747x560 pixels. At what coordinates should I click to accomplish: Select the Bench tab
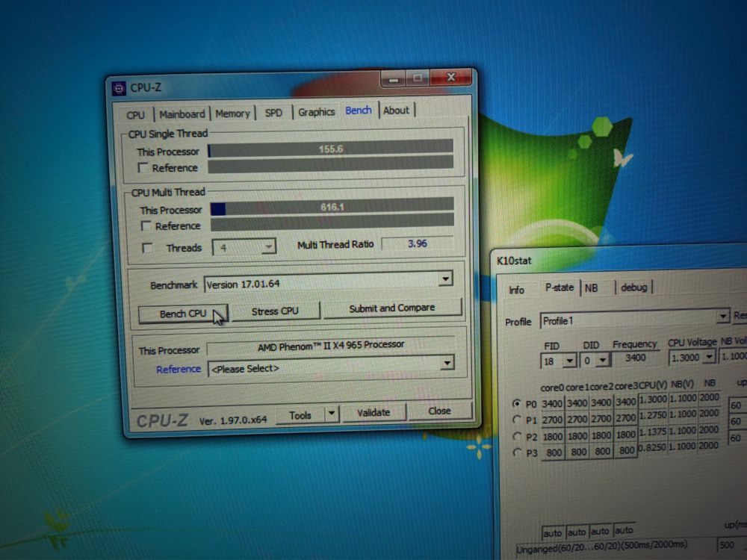coord(359,111)
